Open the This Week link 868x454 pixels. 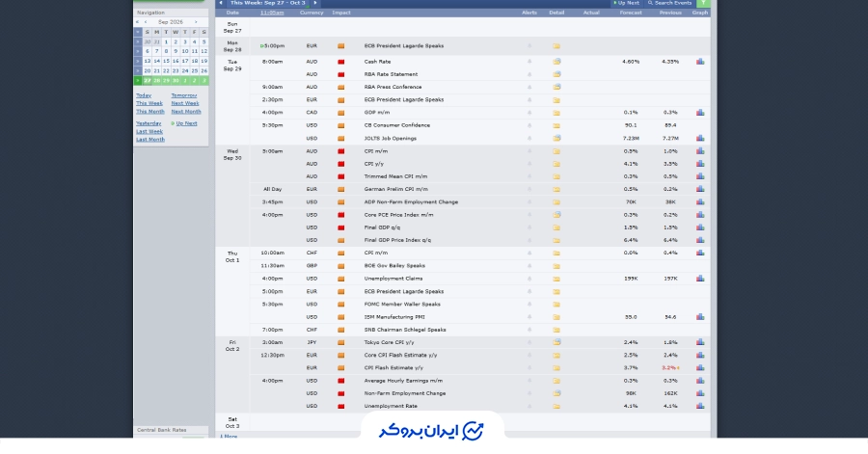click(x=149, y=103)
